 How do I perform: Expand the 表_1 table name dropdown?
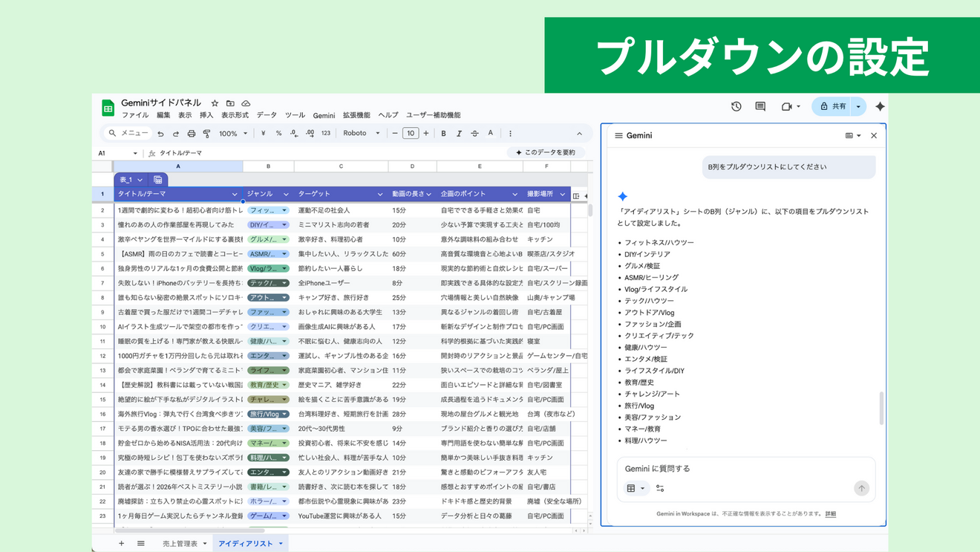click(x=140, y=180)
